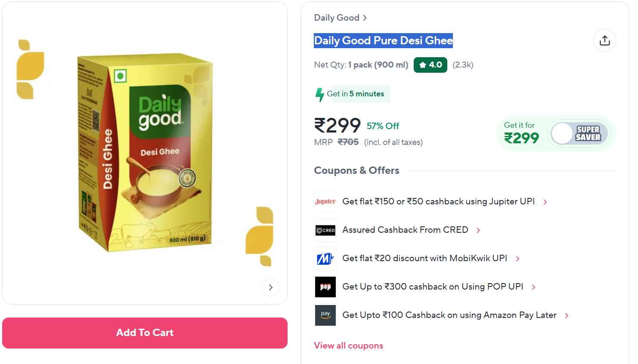Expand the Jupiter UPI cashback offer chevron
Image resolution: width=638 pixels, height=364 pixels.
(x=545, y=202)
